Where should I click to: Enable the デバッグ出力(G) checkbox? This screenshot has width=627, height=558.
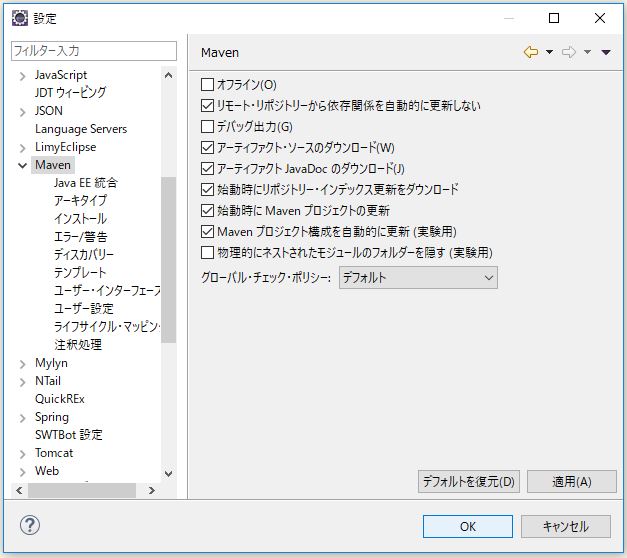(x=207, y=126)
